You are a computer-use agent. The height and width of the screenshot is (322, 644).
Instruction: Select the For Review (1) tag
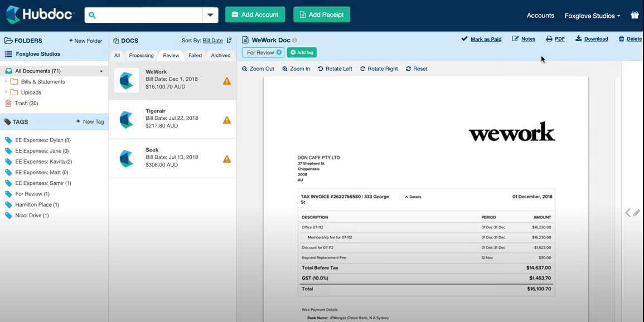pyautogui.click(x=32, y=194)
